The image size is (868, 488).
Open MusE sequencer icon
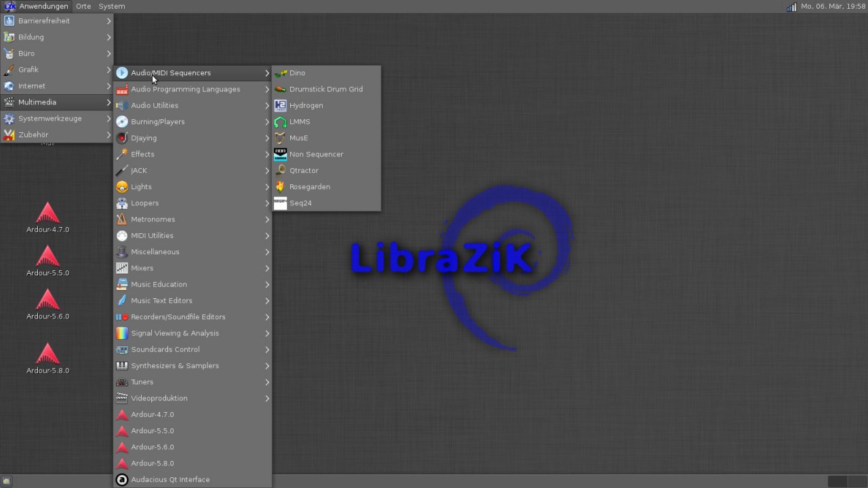pyautogui.click(x=280, y=138)
